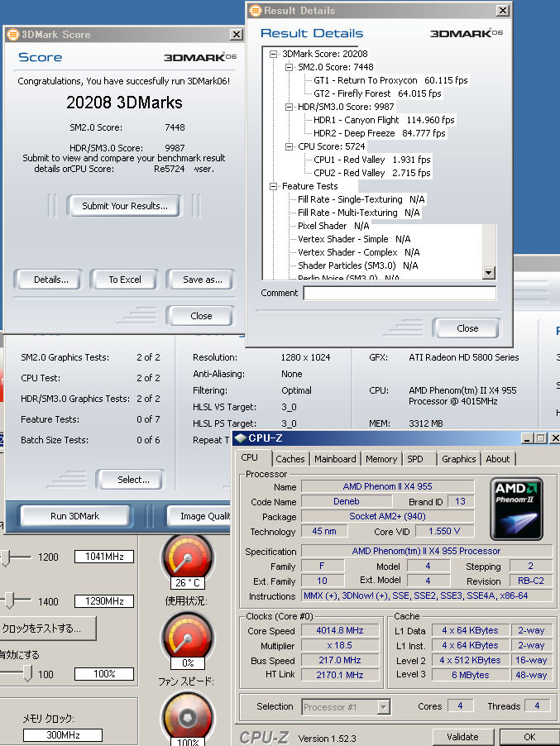The image size is (560, 746).
Task: Click the Result Details title bar icon
Action: [x=255, y=11]
